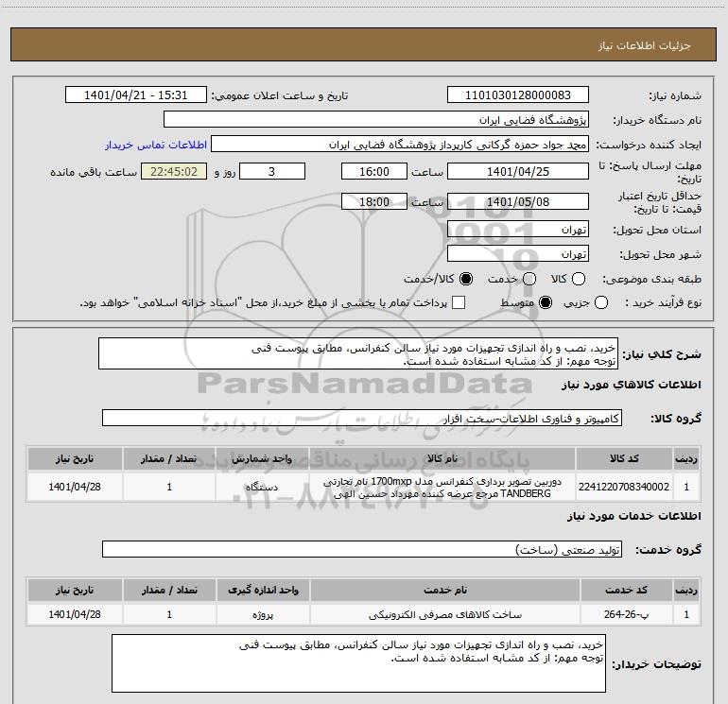The height and width of the screenshot is (704, 728).
Task: Click goods code 2241220708340002 cell
Action: coord(624,487)
